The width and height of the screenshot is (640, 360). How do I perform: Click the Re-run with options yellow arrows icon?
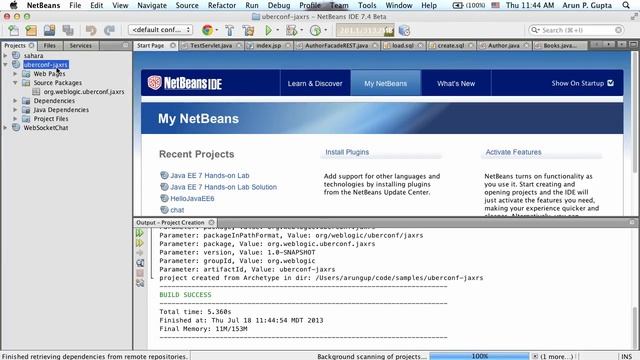point(140,243)
